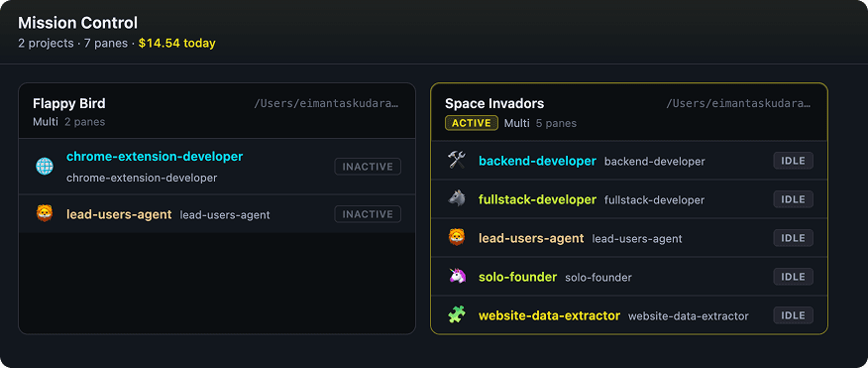Click gray fullstack-developer subtitle text
868x368 pixels.
(654, 200)
